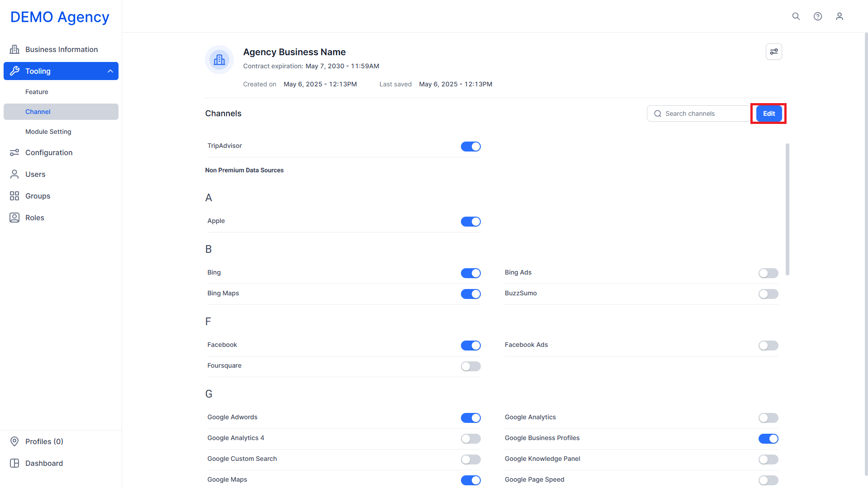Select the Channel submenu item
The height and width of the screenshot is (488, 868).
(61, 112)
